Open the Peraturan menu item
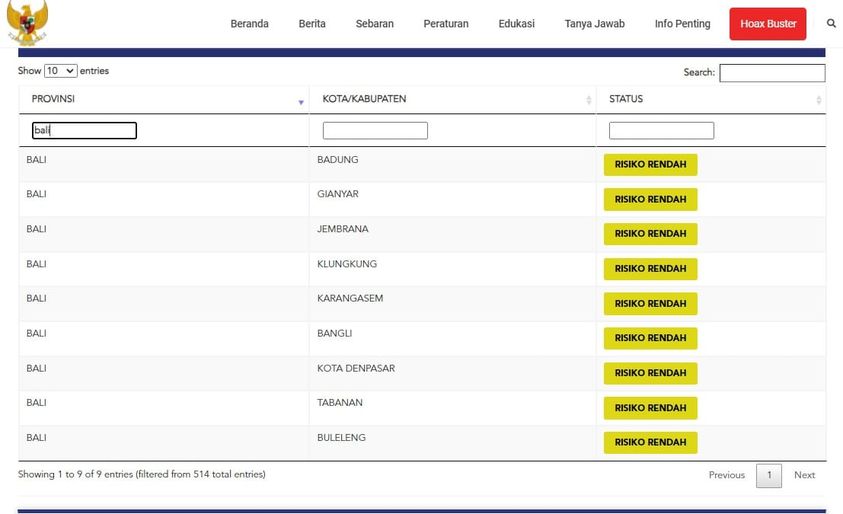This screenshot has height=514, width=843. 446,24
